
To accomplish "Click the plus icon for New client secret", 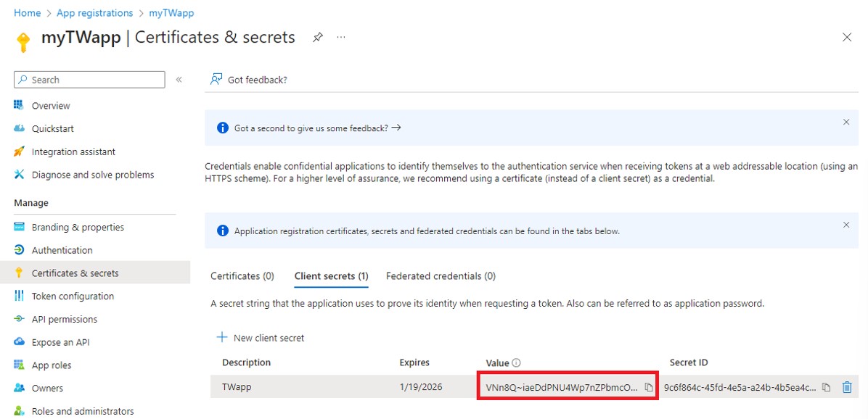I will [222, 337].
